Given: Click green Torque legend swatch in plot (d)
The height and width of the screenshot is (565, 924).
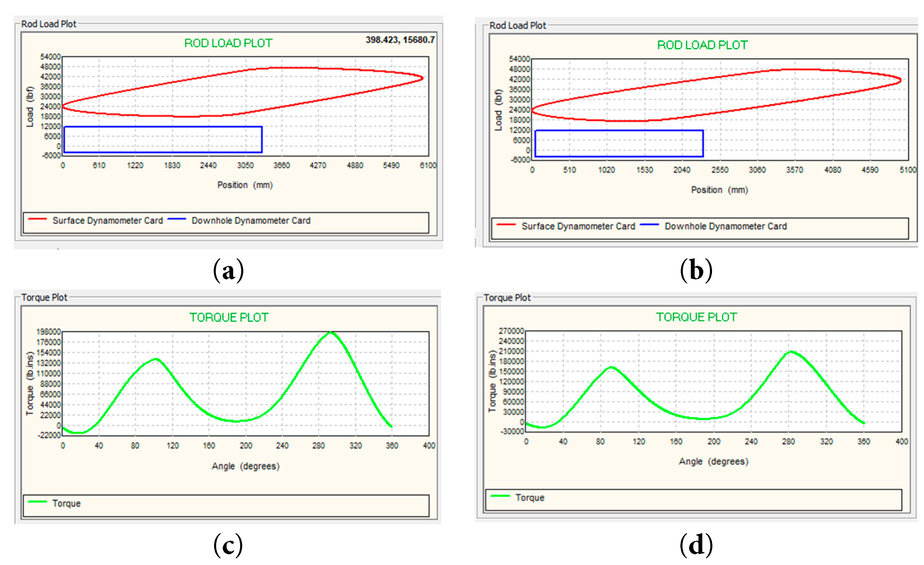Looking at the screenshot, I should [500, 496].
